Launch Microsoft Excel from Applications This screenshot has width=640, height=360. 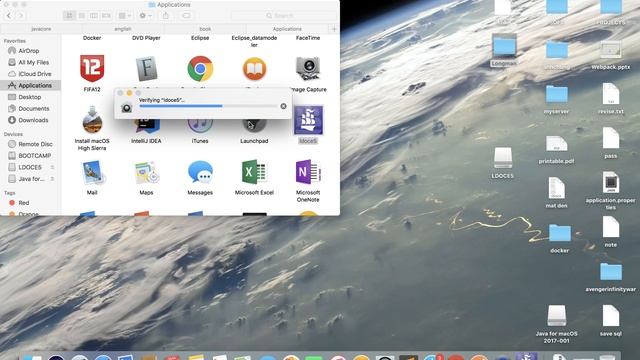pyautogui.click(x=254, y=172)
